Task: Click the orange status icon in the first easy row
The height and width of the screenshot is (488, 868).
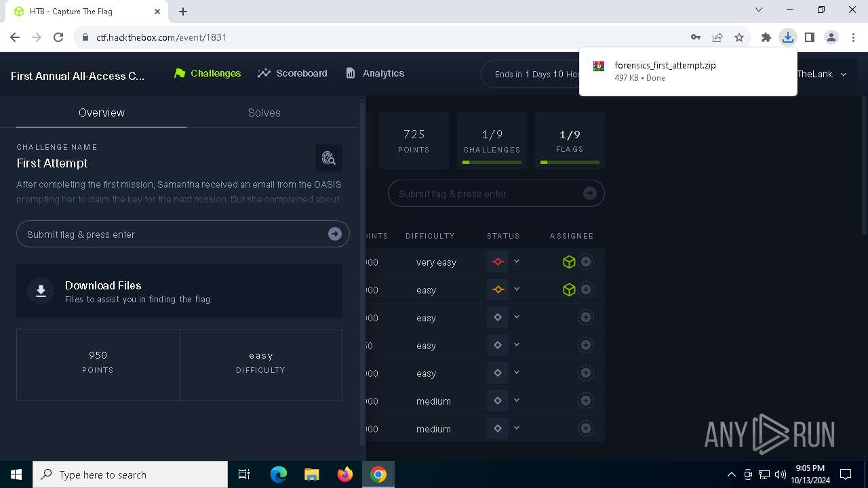Action: 498,289
